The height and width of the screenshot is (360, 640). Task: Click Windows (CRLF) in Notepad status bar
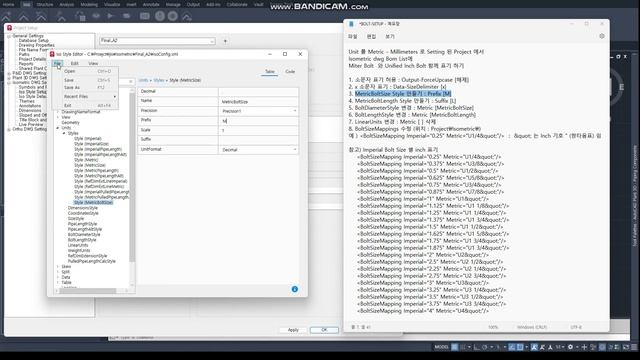pos(532,327)
